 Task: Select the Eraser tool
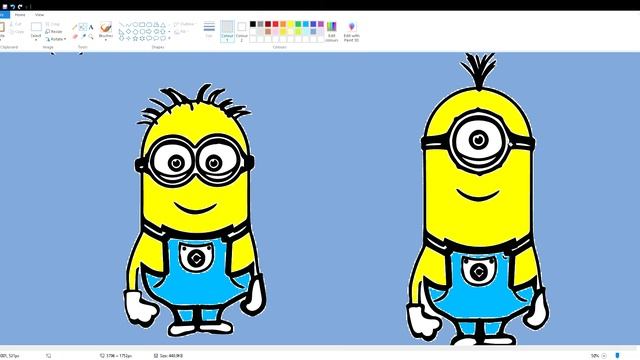[75, 36]
